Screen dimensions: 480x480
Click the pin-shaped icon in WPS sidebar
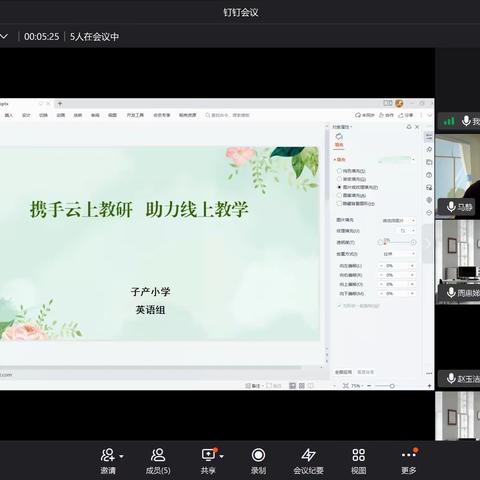[x=429, y=149]
